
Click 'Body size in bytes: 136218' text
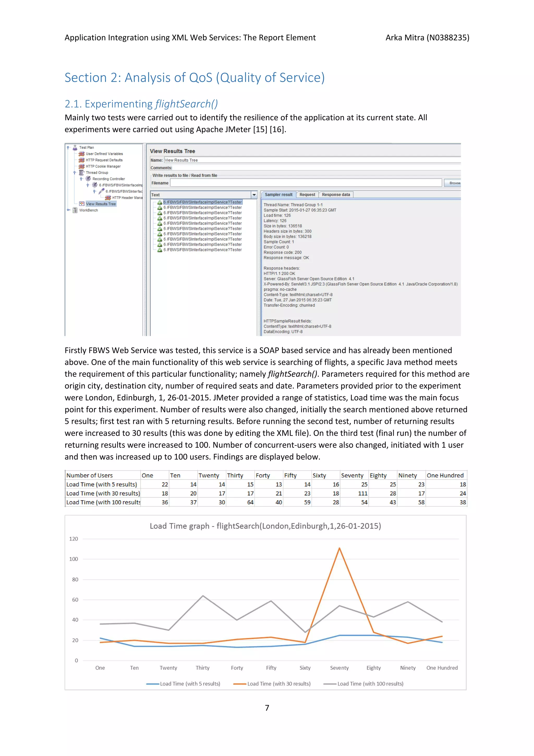pos(288,236)
